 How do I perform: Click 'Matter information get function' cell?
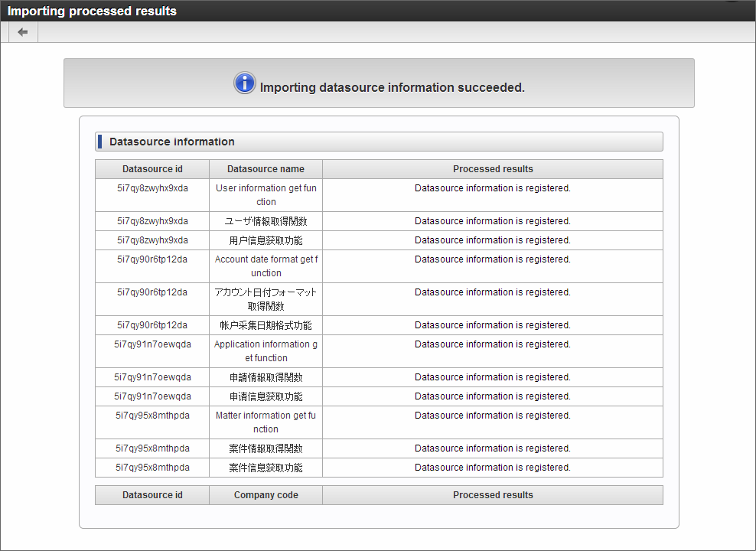266,422
